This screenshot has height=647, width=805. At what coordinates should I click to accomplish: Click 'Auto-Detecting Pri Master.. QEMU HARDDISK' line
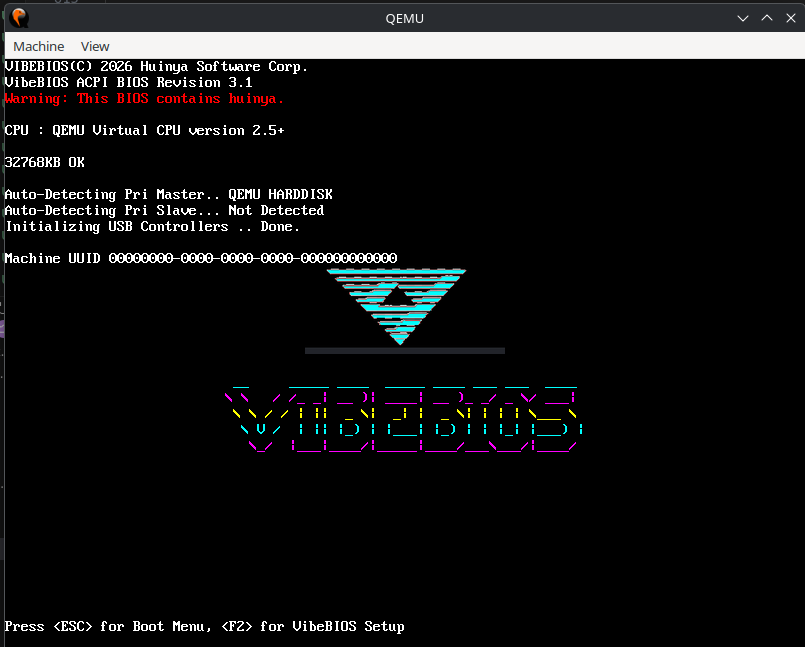pos(168,194)
